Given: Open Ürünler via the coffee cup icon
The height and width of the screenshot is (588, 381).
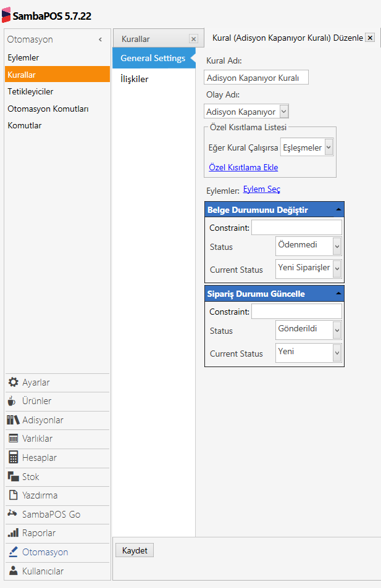Looking at the screenshot, I should (13, 401).
